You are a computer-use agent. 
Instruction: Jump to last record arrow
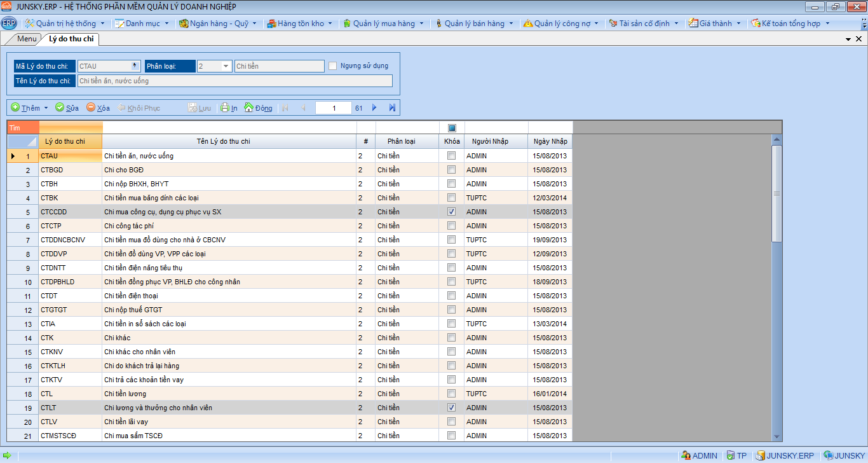pyautogui.click(x=392, y=107)
